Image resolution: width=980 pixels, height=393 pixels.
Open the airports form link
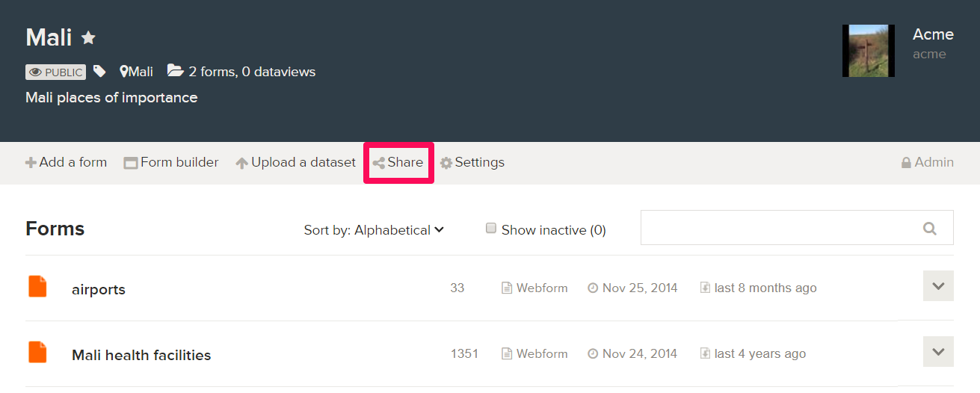pyautogui.click(x=99, y=290)
